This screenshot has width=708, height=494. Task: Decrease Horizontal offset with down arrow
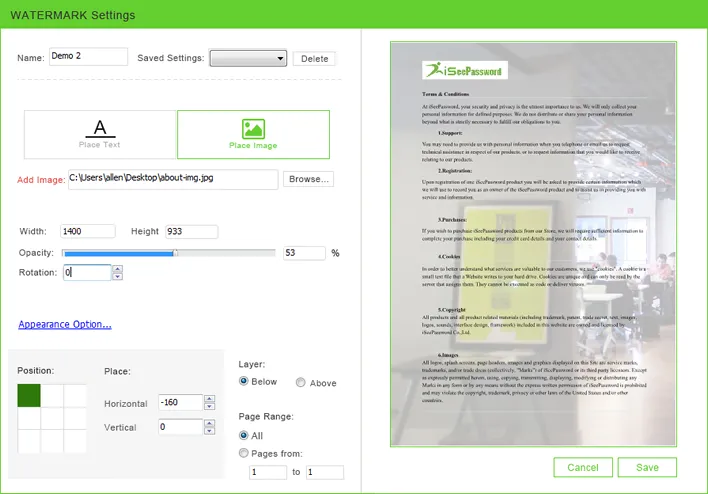pos(209,406)
